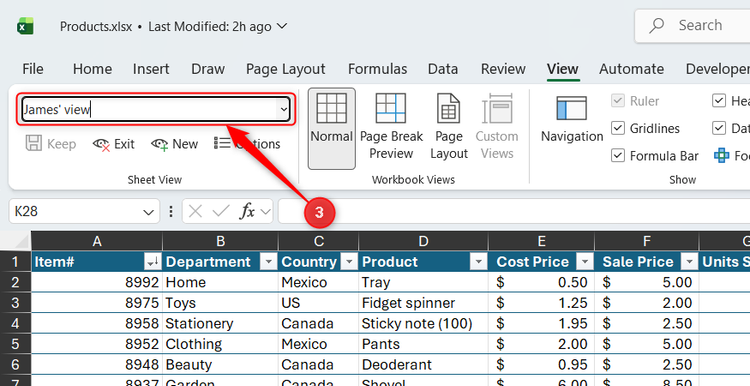This screenshot has height=386, width=750.
Task: Click the Clothing department cell
Action: pos(221,344)
